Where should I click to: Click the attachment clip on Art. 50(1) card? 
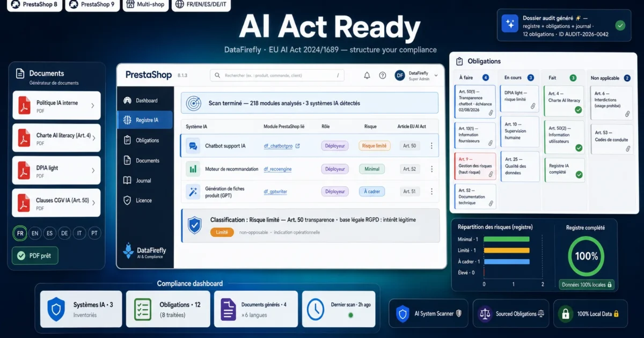pos(491,113)
